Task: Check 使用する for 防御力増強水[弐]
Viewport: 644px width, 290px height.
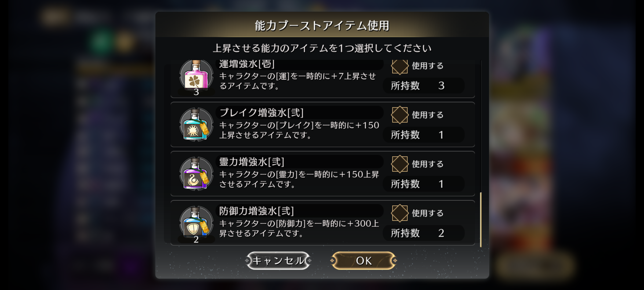Action: [x=400, y=213]
